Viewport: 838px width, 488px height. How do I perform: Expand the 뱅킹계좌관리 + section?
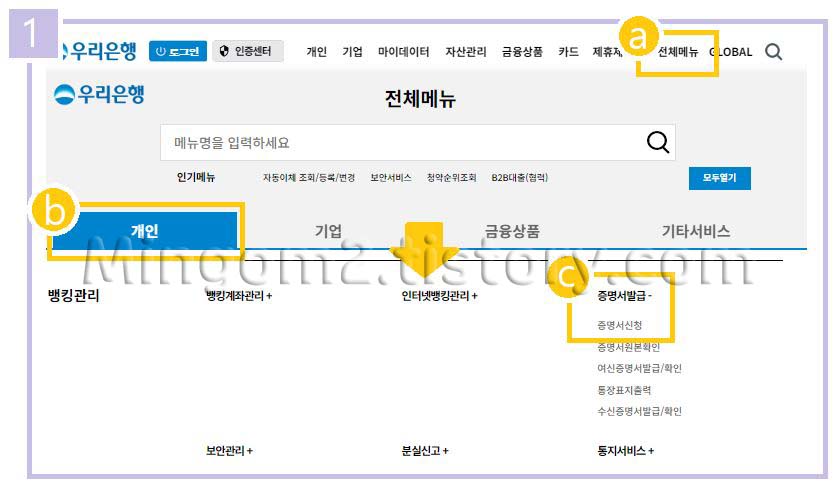pos(239,296)
